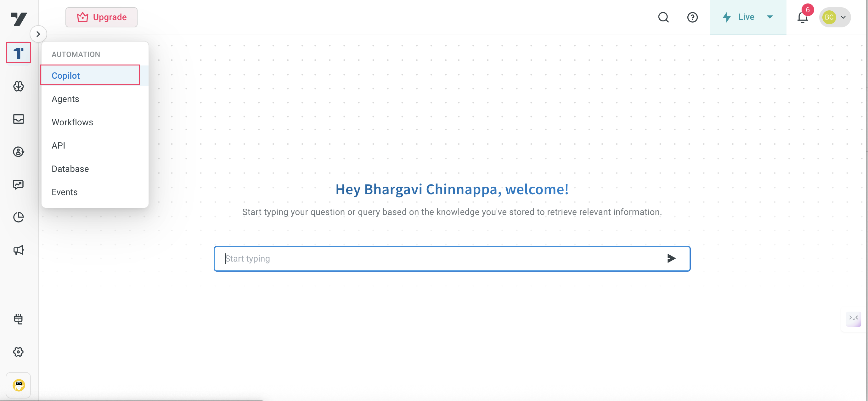Image resolution: width=868 pixels, height=401 pixels.
Task: Open the Yellow.ai logo home
Action: [x=19, y=19]
